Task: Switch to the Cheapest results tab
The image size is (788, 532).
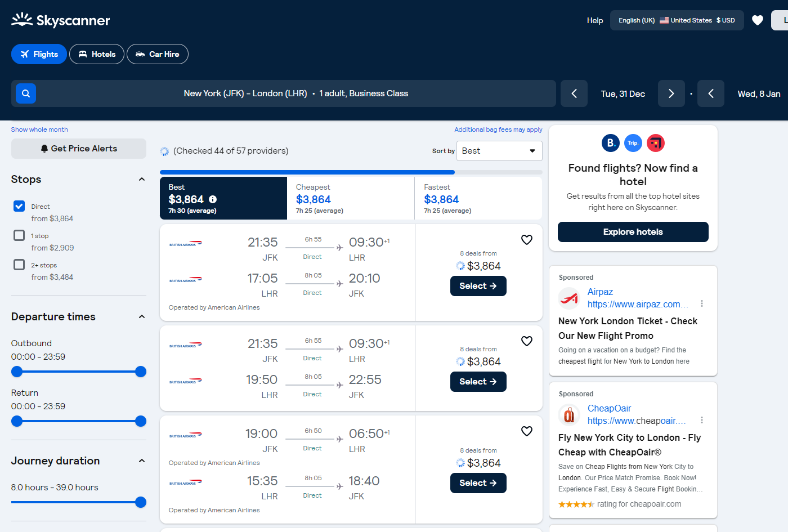Action: coord(351,198)
